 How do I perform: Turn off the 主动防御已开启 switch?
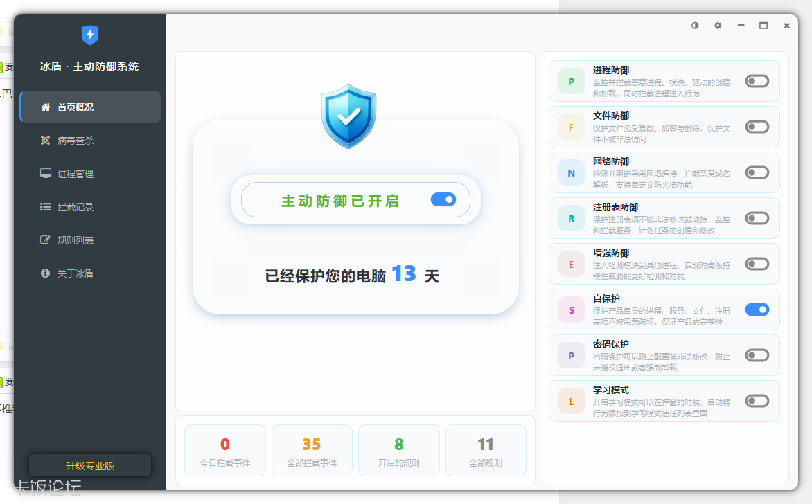coord(443,199)
